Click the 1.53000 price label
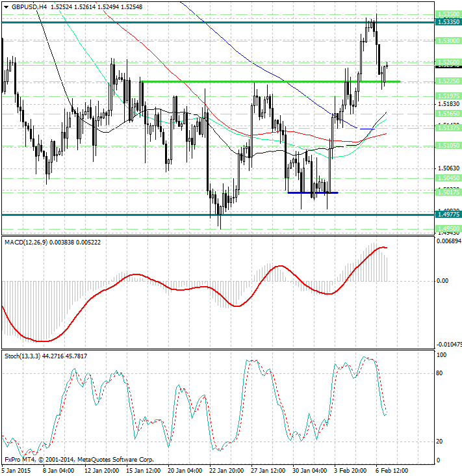 click(448, 41)
